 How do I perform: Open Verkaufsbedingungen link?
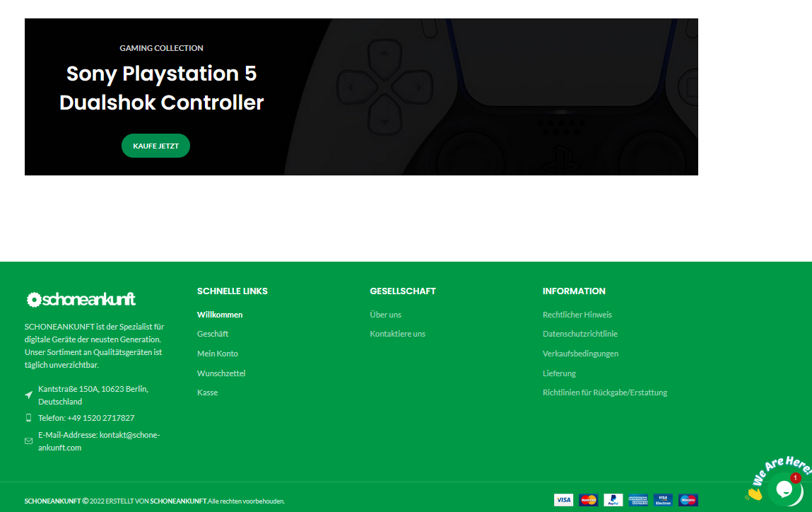(580, 354)
